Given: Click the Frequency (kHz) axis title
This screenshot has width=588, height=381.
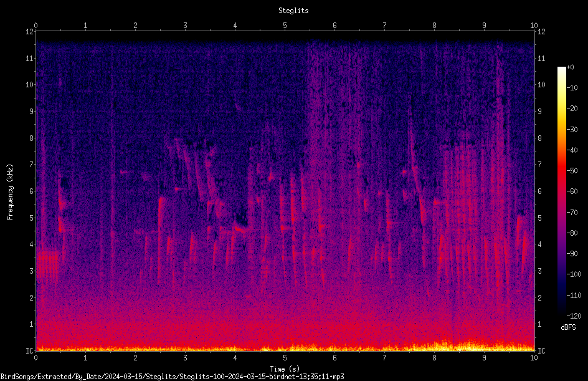Looking at the screenshot, I should [x=10, y=192].
